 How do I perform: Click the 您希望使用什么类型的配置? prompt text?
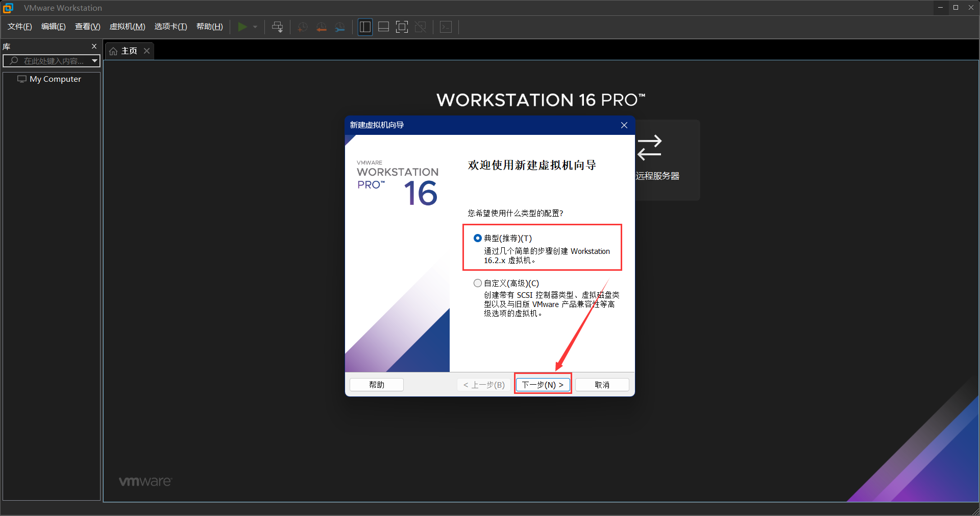tap(516, 213)
